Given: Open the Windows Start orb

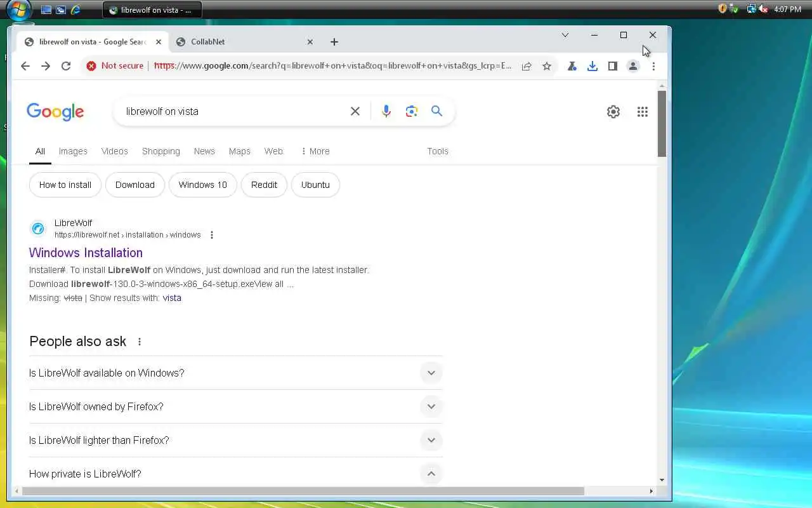Looking at the screenshot, I should tap(19, 10).
